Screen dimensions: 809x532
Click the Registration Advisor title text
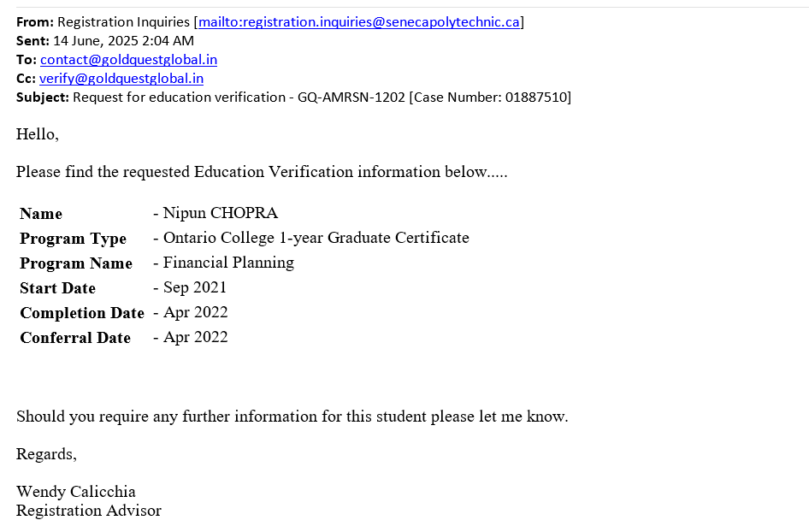(x=89, y=511)
